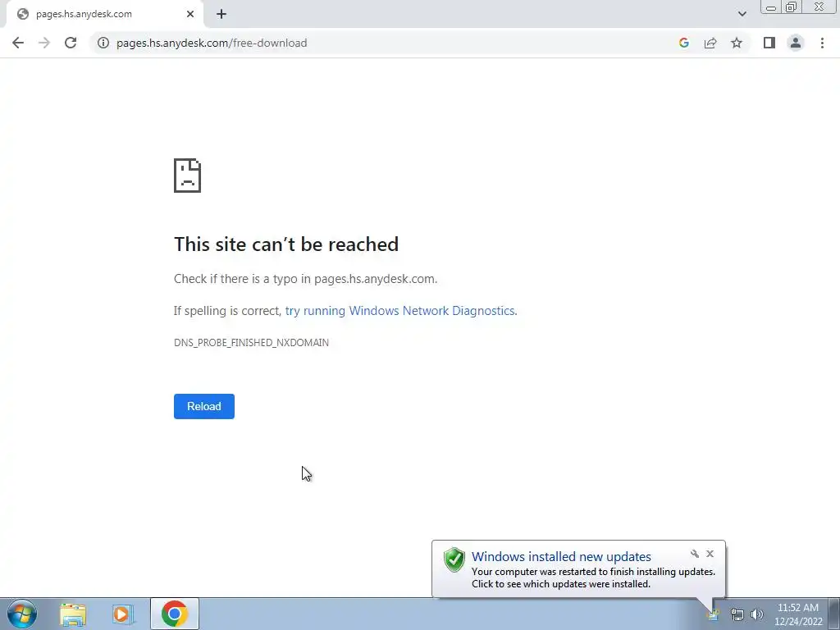
Task: Expand the tab search chevron
Action: click(742, 14)
